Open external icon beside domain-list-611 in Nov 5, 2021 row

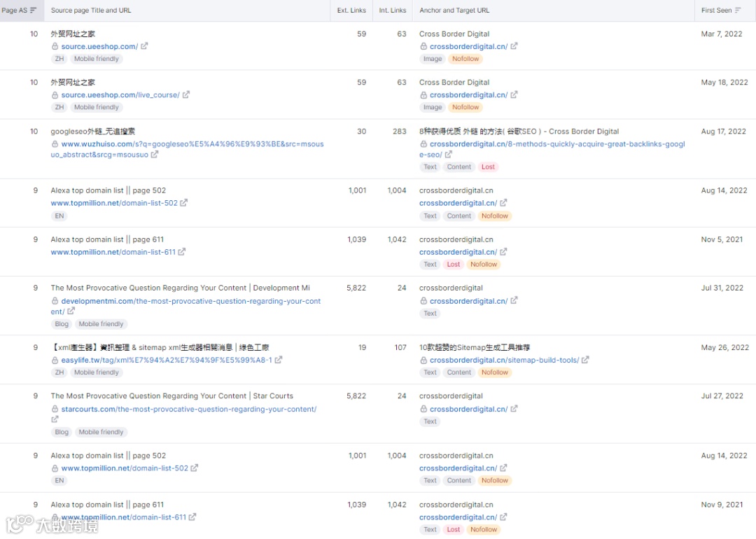click(x=182, y=252)
